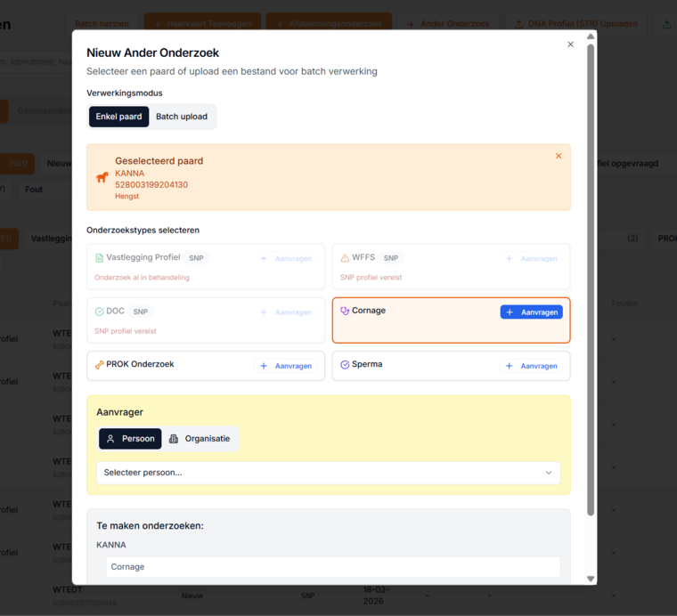Viewport: 677px width, 616px height.
Task: Click the Fouten column header in background
Action: [624, 304]
